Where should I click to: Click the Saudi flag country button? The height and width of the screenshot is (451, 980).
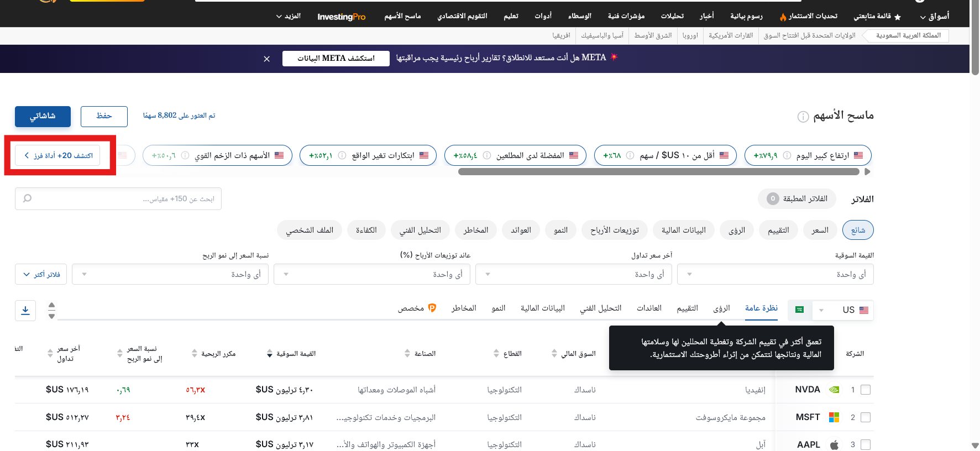coord(799,310)
